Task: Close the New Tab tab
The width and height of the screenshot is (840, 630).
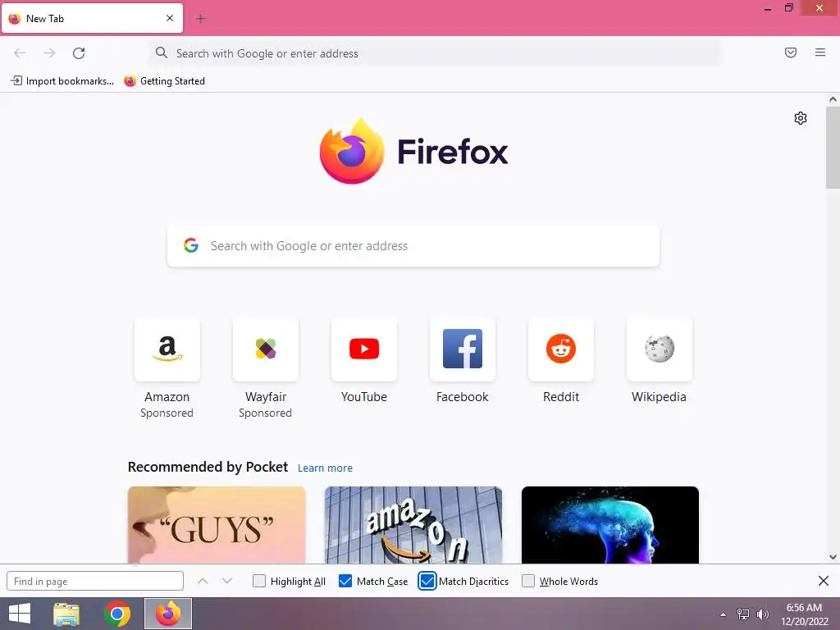Action: [170, 18]
